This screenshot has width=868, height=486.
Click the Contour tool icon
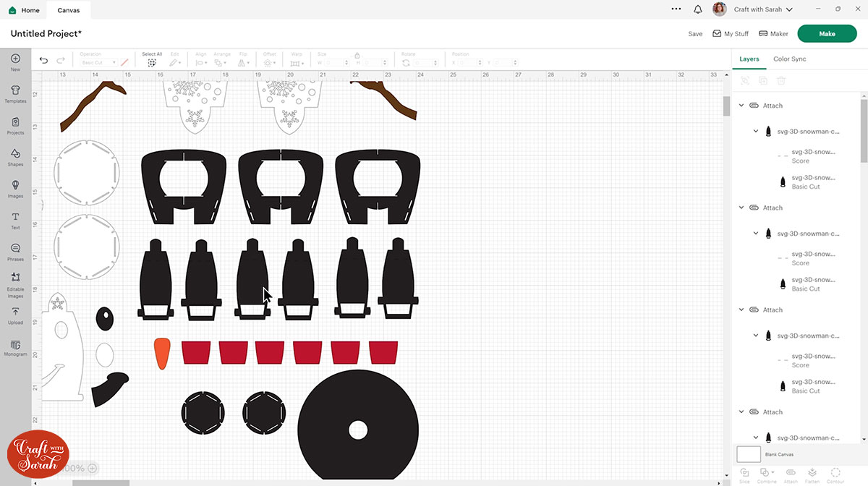point(835,472)
